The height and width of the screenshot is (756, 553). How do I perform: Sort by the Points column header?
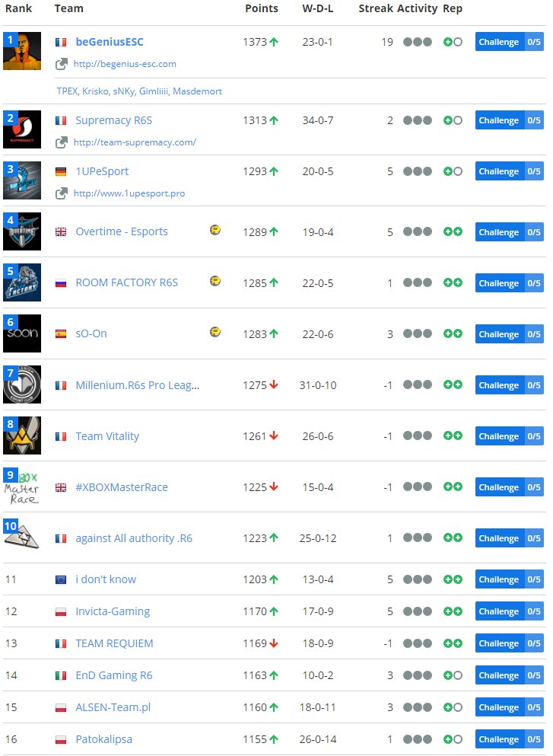[x=262, y=8]
